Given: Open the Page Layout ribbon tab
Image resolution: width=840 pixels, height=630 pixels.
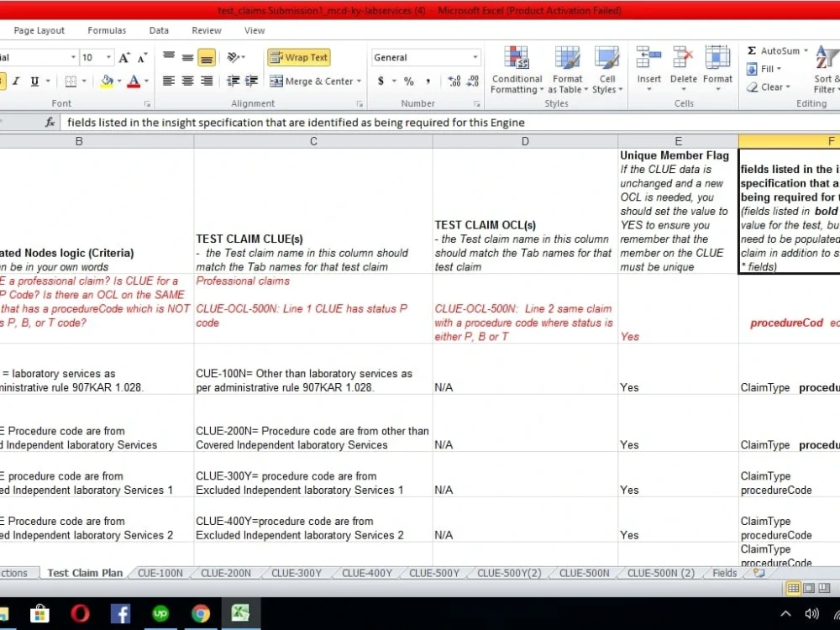Looking at the screenshot, I should (x=39, y=30).
